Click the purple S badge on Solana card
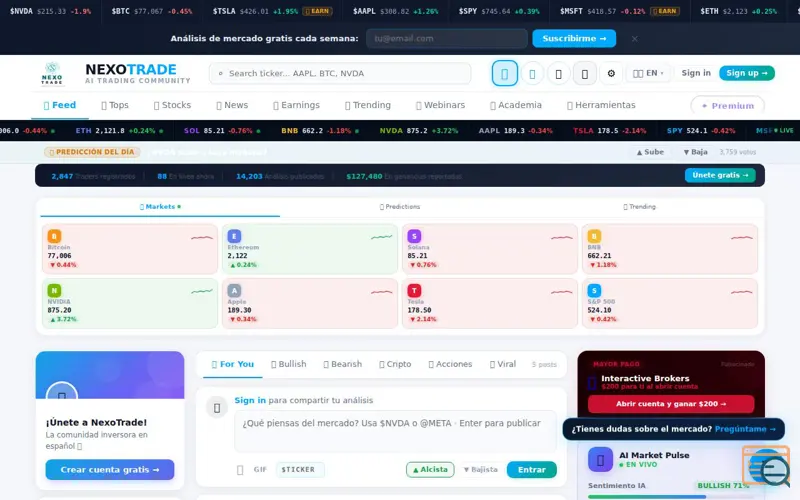The image size is (800, 500). point(414,236)
